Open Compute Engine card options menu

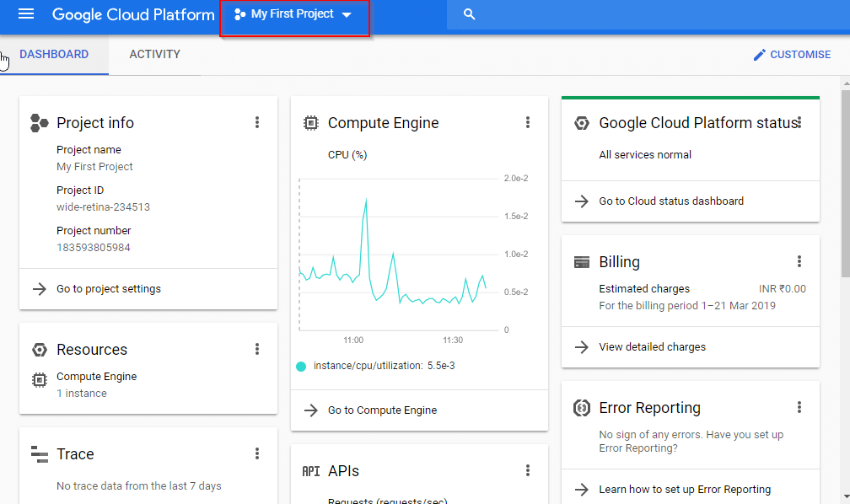pos(528,122)
